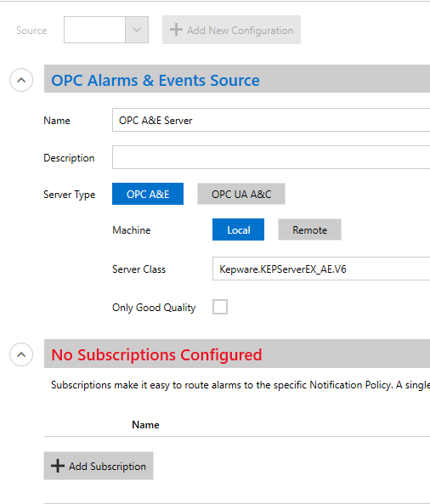The image size is (430, 504).
Task: Collapse the OPC Alarms & Events Source section
Action: click(x=21, y=80)
